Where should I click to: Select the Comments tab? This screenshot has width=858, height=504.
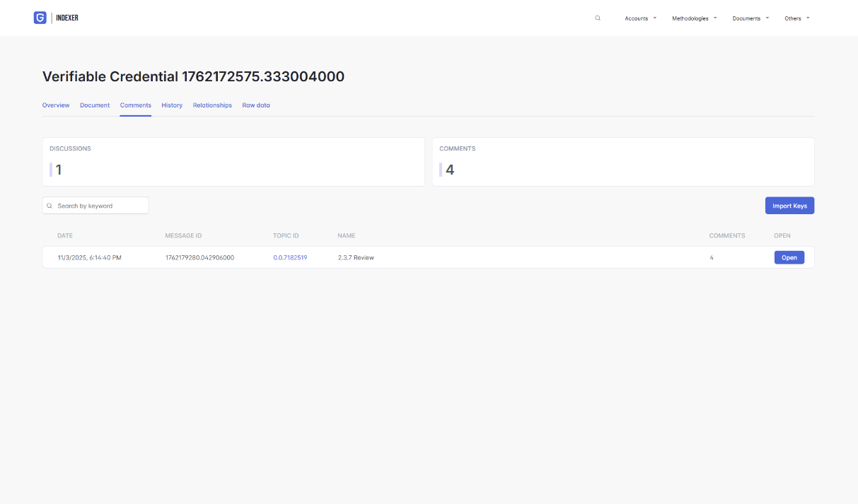135,105
